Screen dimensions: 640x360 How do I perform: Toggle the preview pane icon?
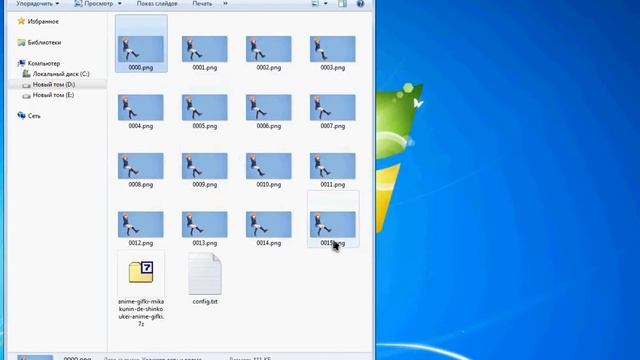[342, 4]
